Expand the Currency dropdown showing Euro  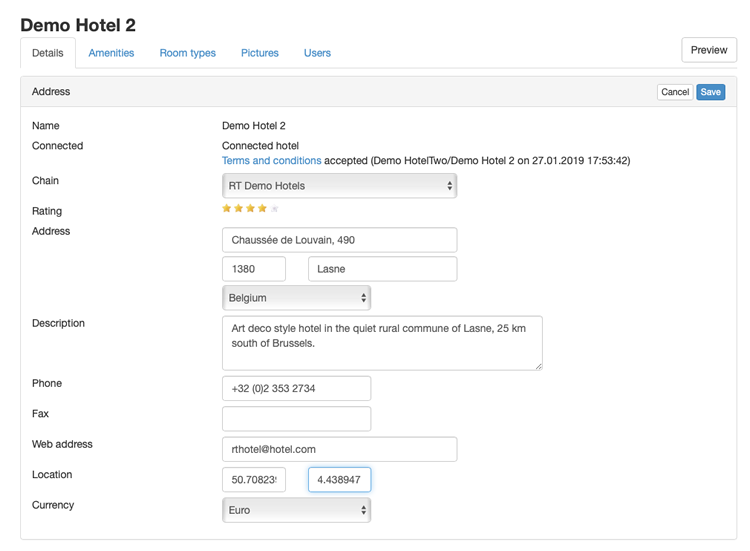pyautogui.click(x=297, y=510)
